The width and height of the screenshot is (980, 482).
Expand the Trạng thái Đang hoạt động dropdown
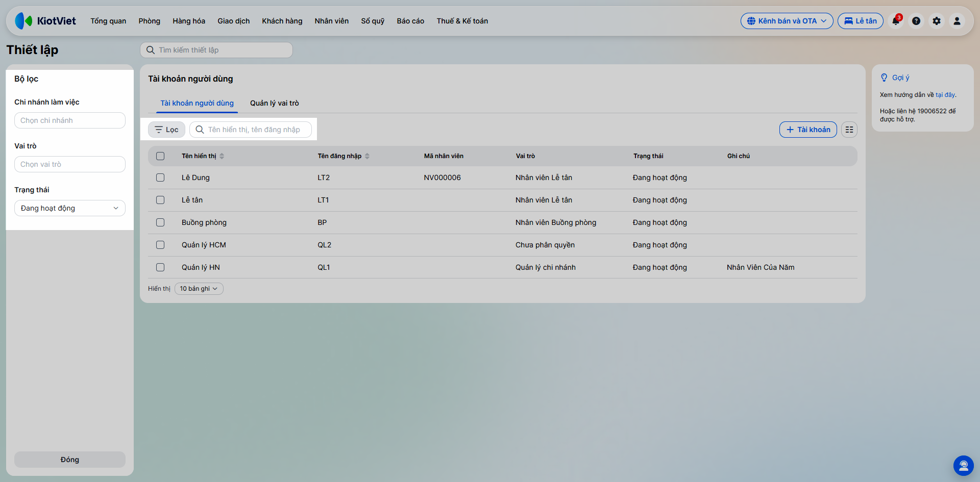click(x=70, y=208)
